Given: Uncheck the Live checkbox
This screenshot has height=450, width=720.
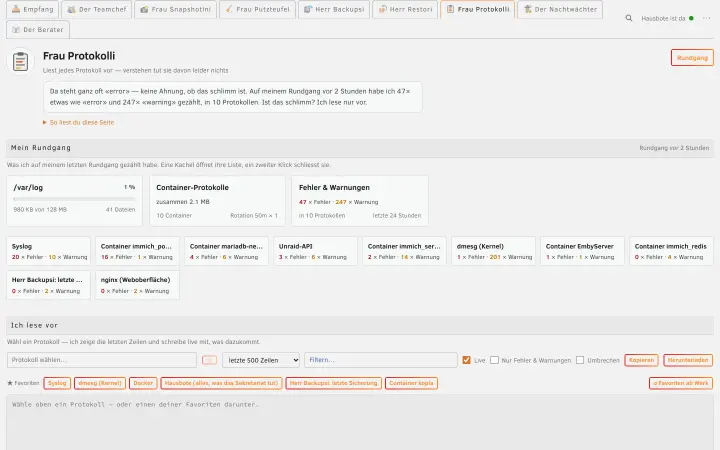Looking at the screenshot, I should tap(467, 360).
